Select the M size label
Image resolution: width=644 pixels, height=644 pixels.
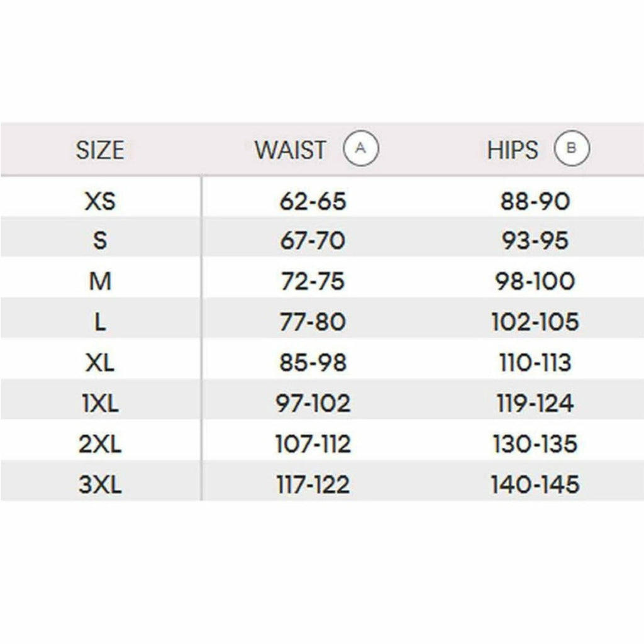(x=100, y=282)
